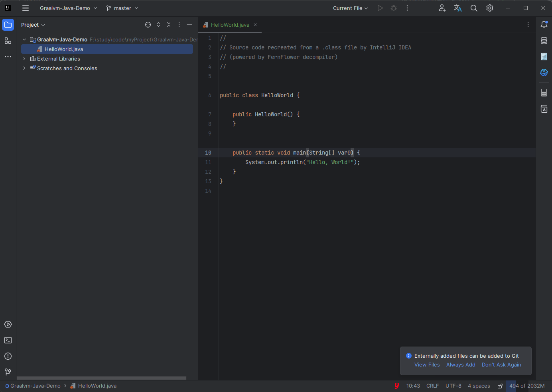Open the Terminal tool window
The image size is (552, 392).
[8, 340]
